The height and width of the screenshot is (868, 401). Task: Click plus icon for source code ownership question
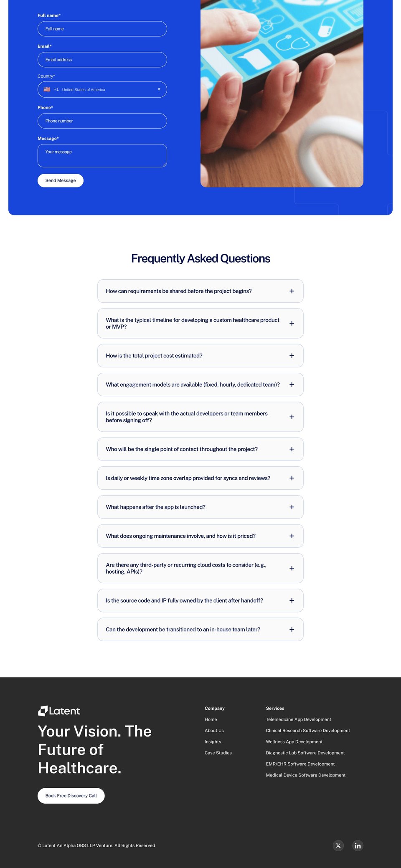click(292, 600)
